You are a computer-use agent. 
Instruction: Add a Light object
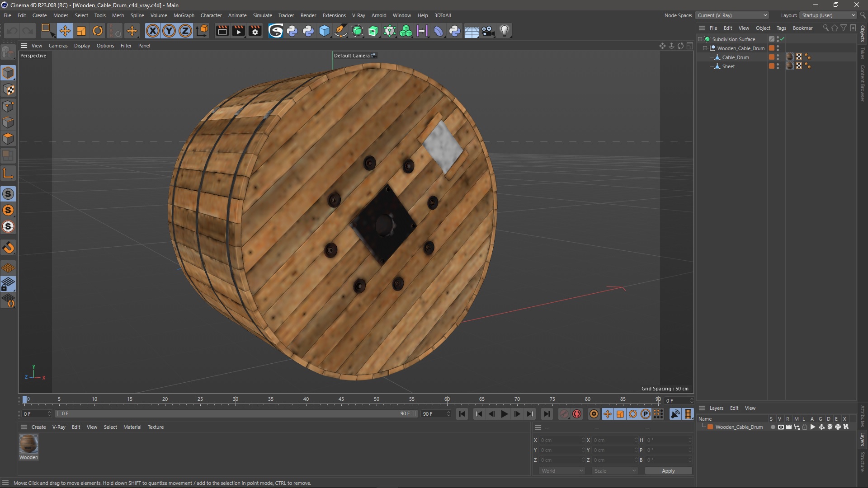tap(505, 31)
